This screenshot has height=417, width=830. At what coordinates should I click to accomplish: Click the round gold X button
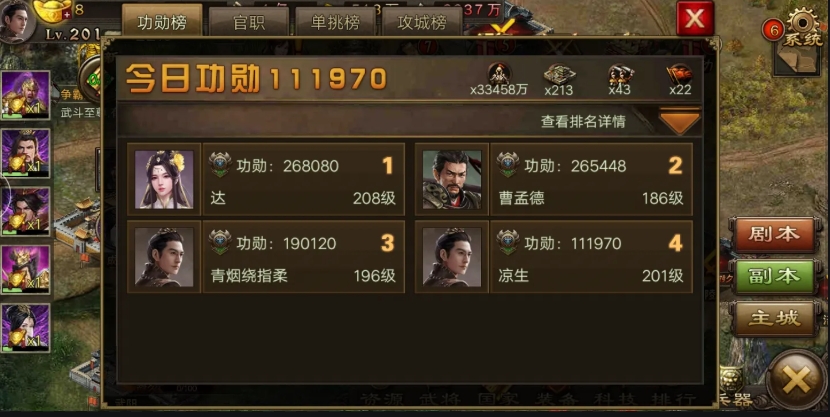(x=796, y=379)
